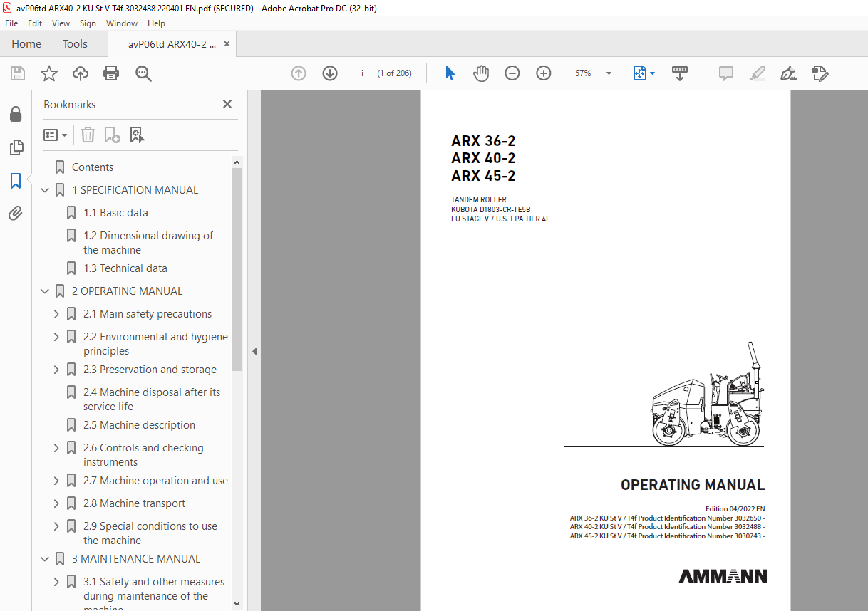Collapse 3 MAINTENANCE MANUAL bookmark
This screenshot has width=868, height=611.
pos(45,559)
